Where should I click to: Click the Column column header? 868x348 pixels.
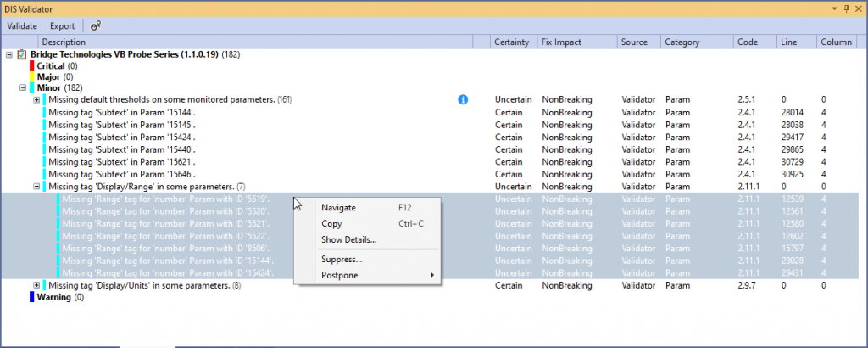click(837, 42)
